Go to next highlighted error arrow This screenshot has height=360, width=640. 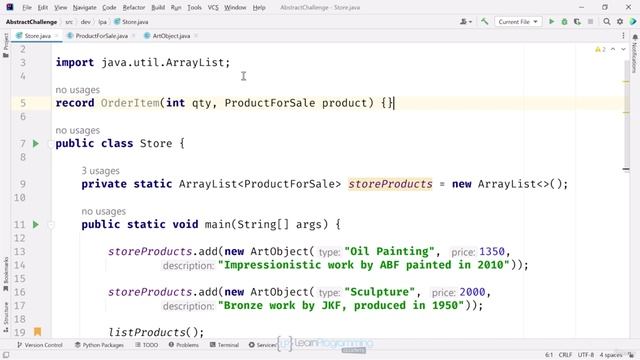coord(623,49)
